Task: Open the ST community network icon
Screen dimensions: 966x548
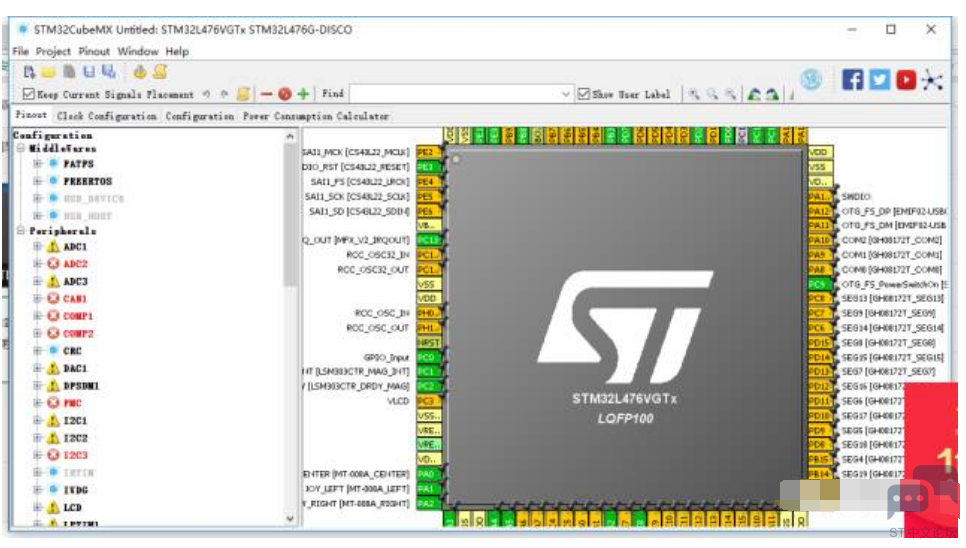Action: [932, 80]
